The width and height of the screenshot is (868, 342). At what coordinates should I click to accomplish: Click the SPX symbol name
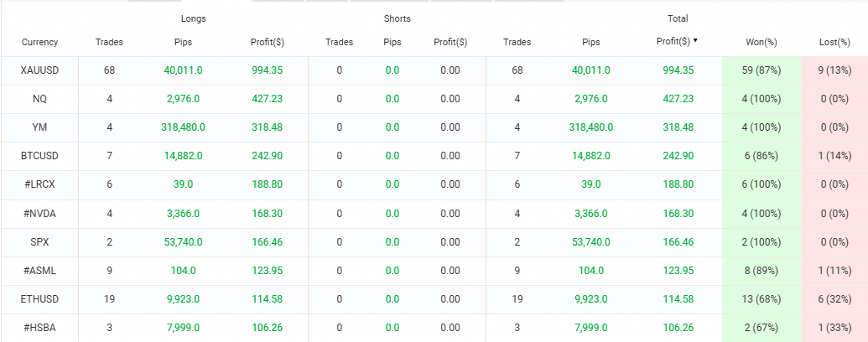39,241
